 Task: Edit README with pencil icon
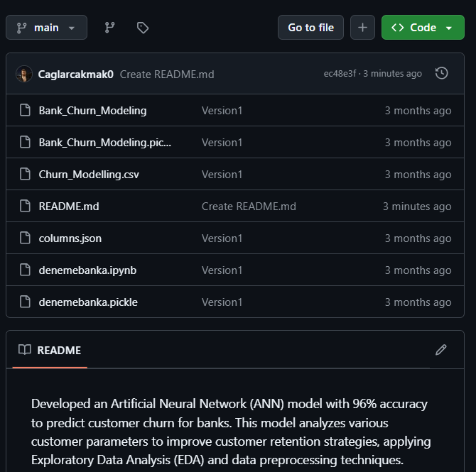click(441, 349)
